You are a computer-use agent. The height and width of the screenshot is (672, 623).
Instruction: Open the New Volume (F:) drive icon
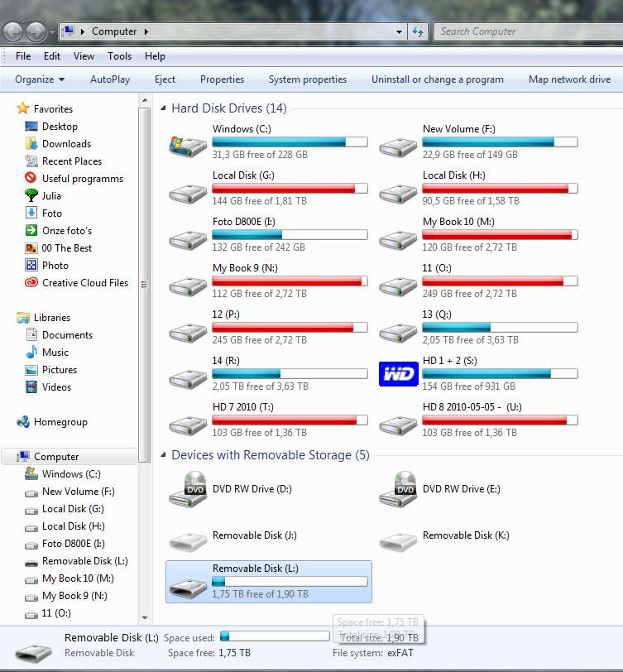[398, 147]
